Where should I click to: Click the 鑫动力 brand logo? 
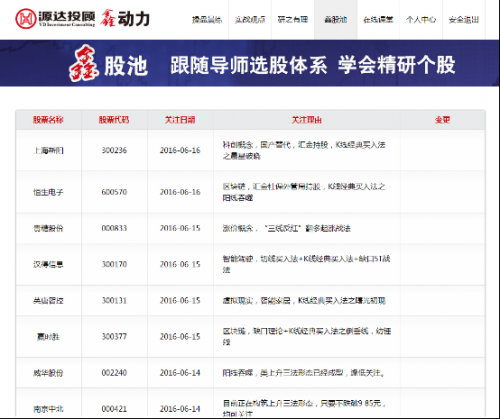(x=125, y=18)
